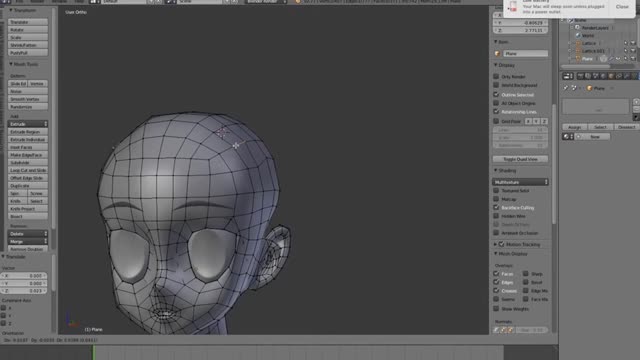Click the Lattice object icon in outliner

pos(578,43)
